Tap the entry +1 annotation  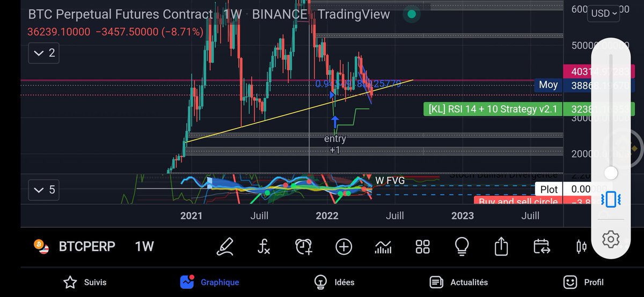335,144
